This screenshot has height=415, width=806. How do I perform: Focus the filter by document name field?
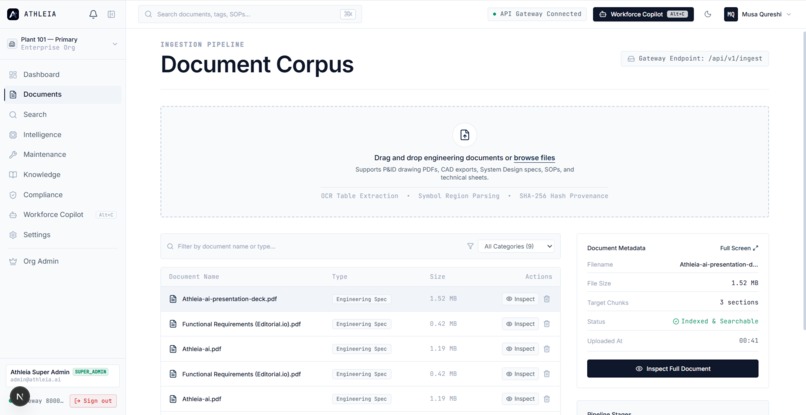click(314, 246)
